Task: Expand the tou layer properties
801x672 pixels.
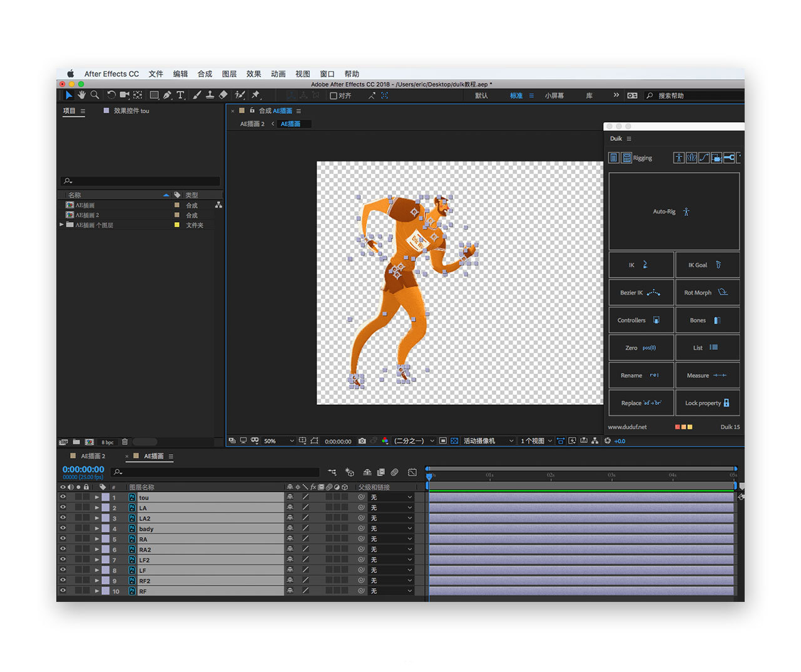Action: point(97,497)
